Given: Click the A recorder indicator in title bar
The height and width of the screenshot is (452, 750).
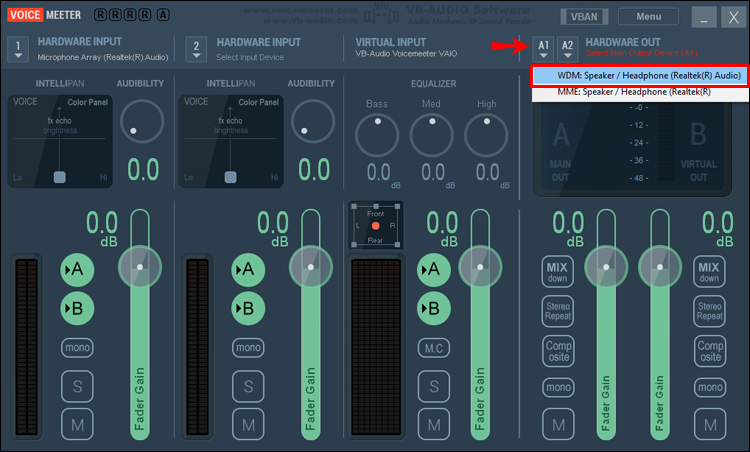Looking at the screenshot, I should (163, 15).
